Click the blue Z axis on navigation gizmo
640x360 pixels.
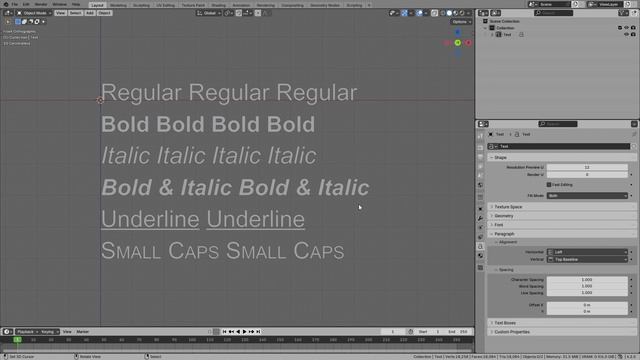click(x=458, y=32)
